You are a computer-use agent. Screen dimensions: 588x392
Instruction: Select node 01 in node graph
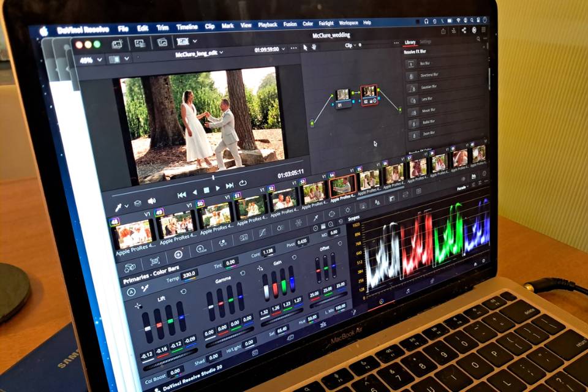click(342, 97)
